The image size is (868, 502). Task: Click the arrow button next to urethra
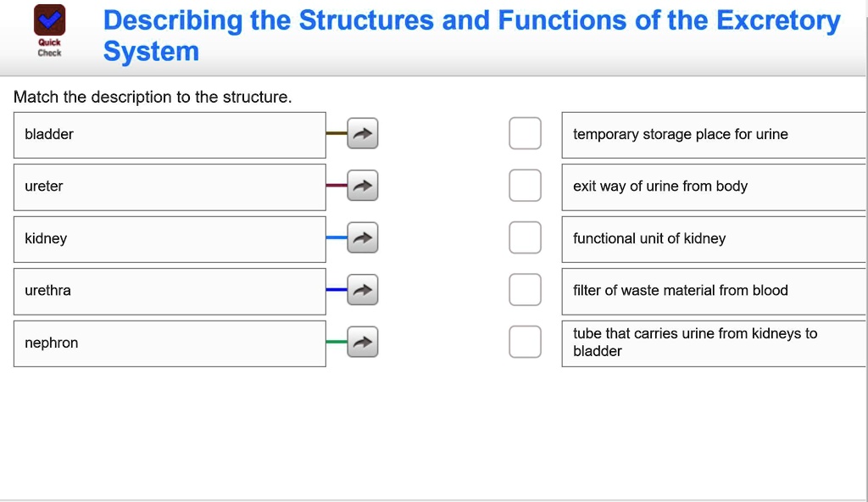[x=363, y=291]
